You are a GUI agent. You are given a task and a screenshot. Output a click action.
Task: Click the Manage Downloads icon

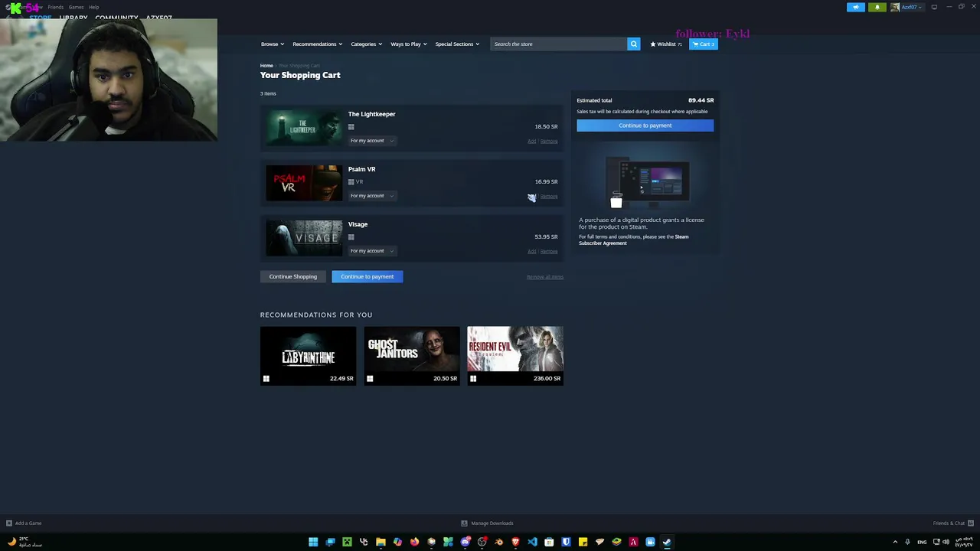tap(464, 523)
